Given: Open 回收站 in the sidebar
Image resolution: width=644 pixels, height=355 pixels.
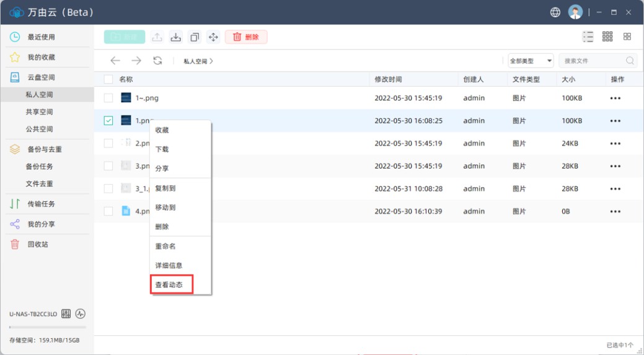Looking at the screenshot, I should pyautogui.click(x=37, y=244).
